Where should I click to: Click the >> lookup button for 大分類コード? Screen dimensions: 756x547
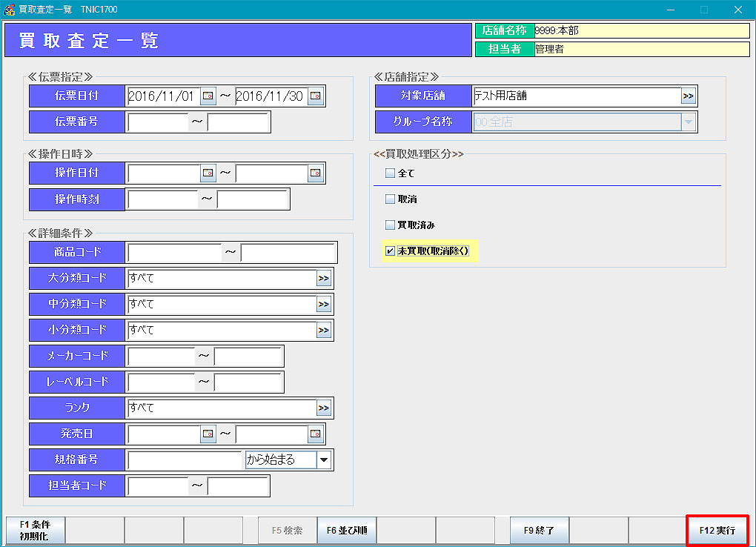pos(324,279)
